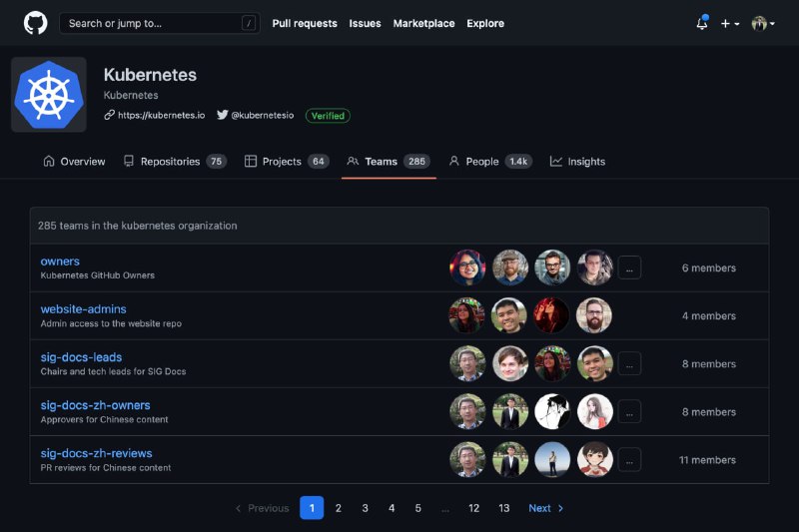Click sky photo avatar in sig-docs-zh-reviews row
The height and width of the screenshot is (532, 799).
(x=552, y=459)
